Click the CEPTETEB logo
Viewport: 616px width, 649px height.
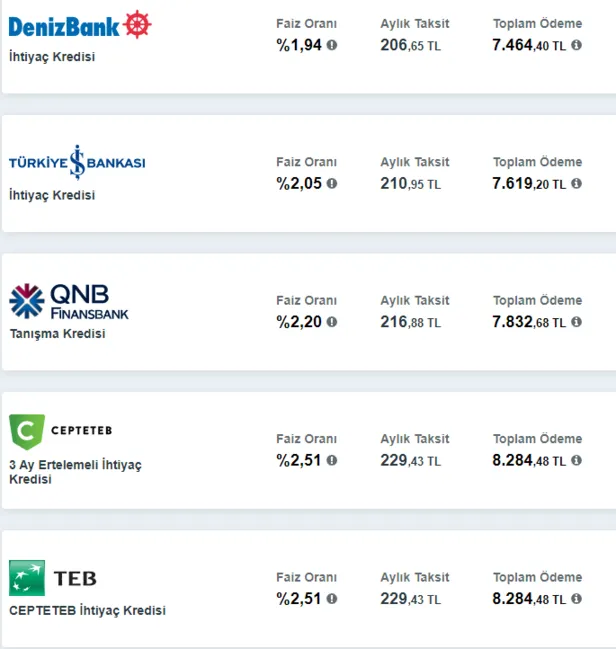coord(60,431)
